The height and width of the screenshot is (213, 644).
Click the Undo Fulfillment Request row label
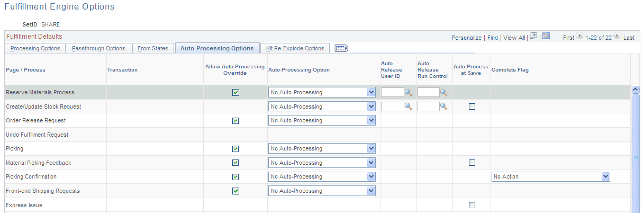(37, 135)
